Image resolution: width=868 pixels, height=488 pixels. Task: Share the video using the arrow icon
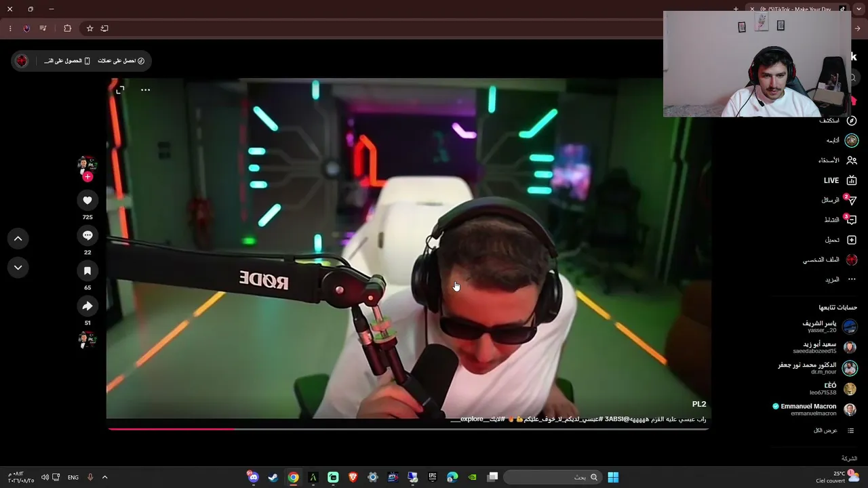[87, 306]
